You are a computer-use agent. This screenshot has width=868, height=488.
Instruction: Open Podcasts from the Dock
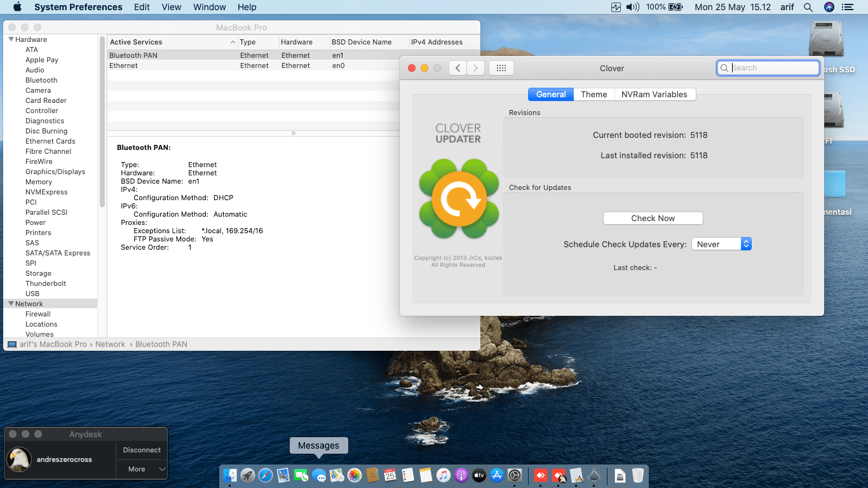(461, 475)
